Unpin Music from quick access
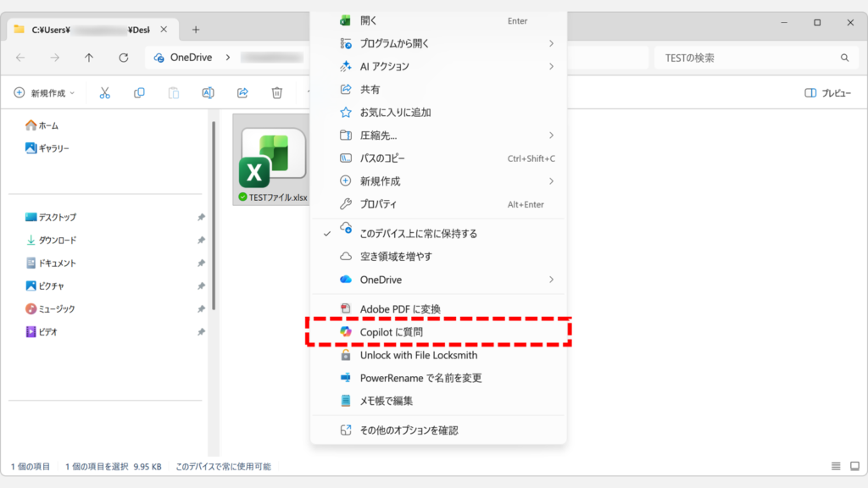The height and width of the screenshot is (488, 868). click(x=201, y=309)
